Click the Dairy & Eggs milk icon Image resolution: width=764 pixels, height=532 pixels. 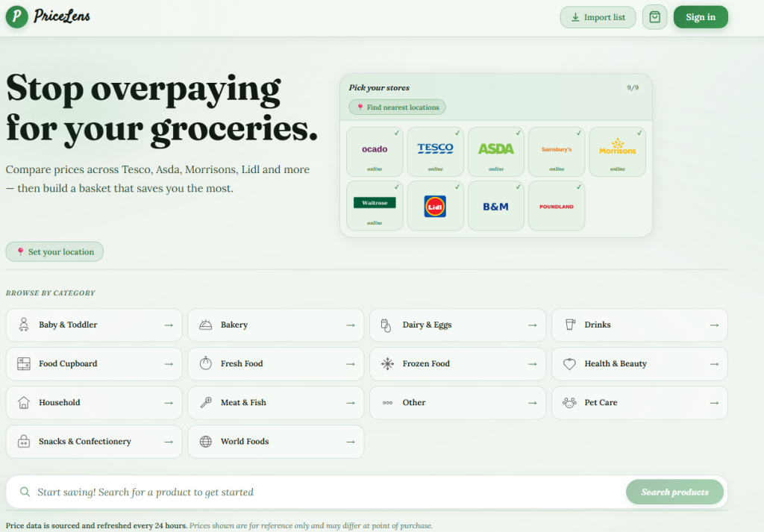click(x=386, y=325)
